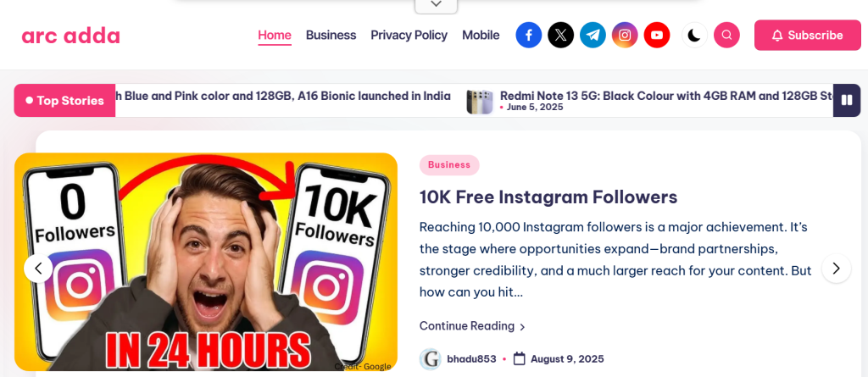Go to previous slide in carousel

[38, 269]
